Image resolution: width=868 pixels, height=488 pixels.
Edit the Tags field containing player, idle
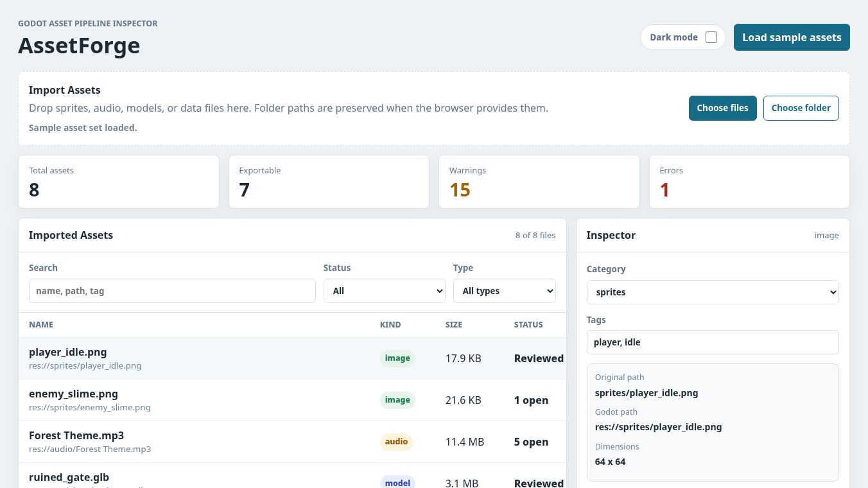(x=713, y=342)
